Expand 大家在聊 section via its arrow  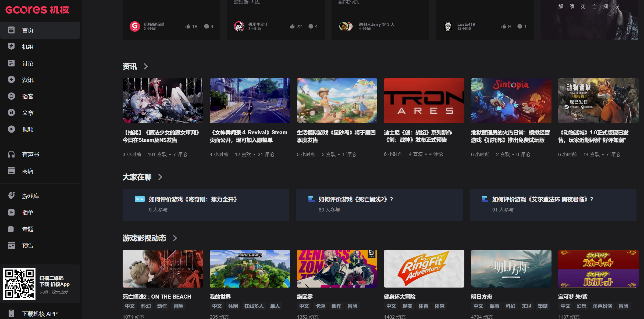160,177
